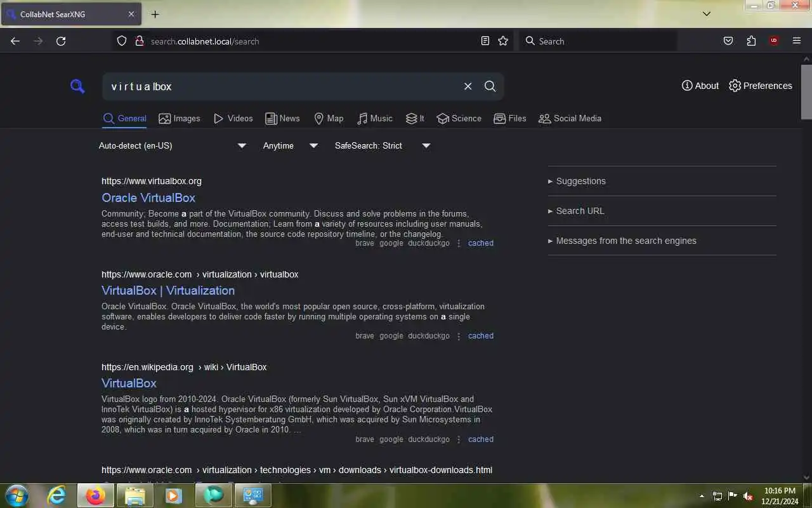
Task: Show site security lock info
Action: click(140, 41)
